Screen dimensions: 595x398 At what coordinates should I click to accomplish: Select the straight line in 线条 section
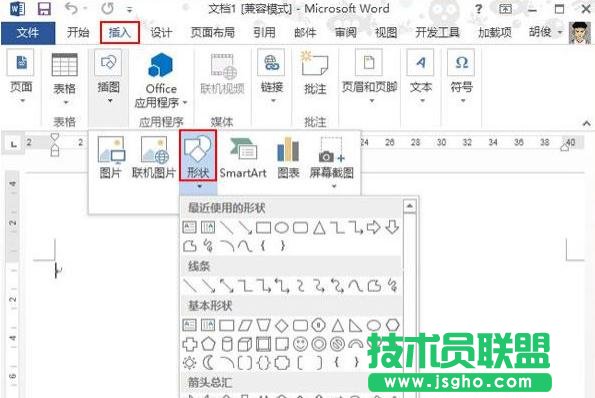point(190,286)
